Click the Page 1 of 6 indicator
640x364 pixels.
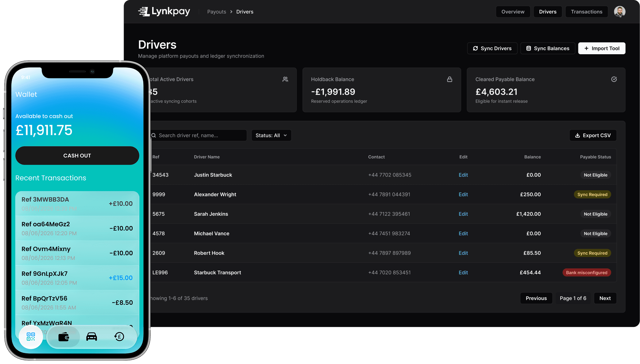(x=573, y=298)
